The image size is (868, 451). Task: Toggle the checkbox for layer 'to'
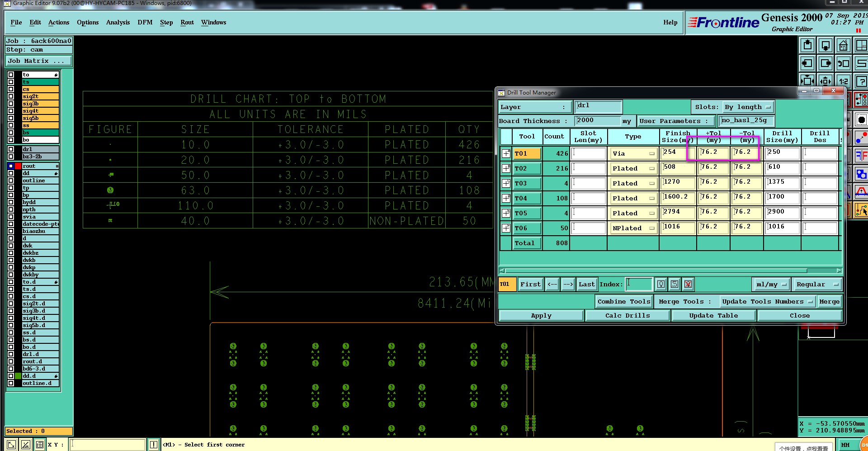pyautogui.click(x=11, y=75)
